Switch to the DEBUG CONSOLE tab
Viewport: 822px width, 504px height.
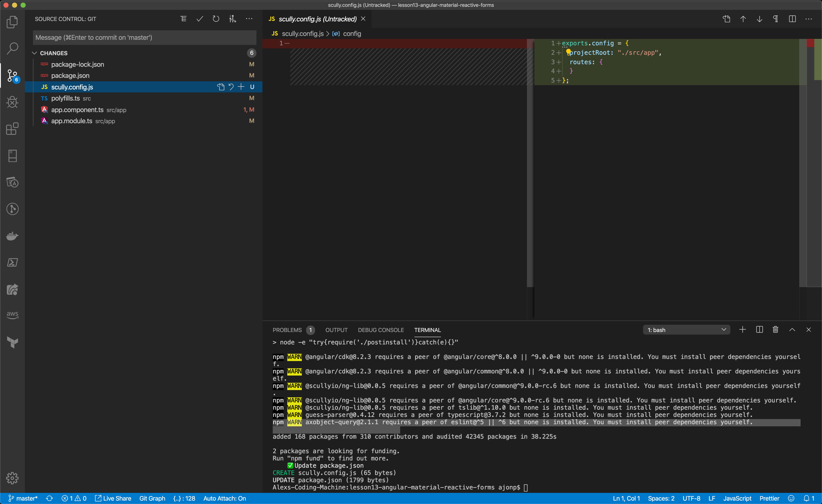pos(381,330)
